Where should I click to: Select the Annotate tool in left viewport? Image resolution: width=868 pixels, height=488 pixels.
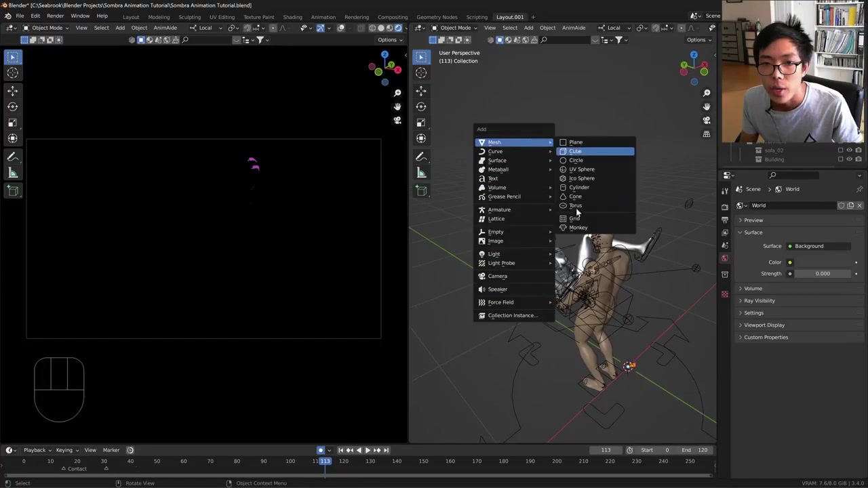pyautogui.click(x=12, y=157)
